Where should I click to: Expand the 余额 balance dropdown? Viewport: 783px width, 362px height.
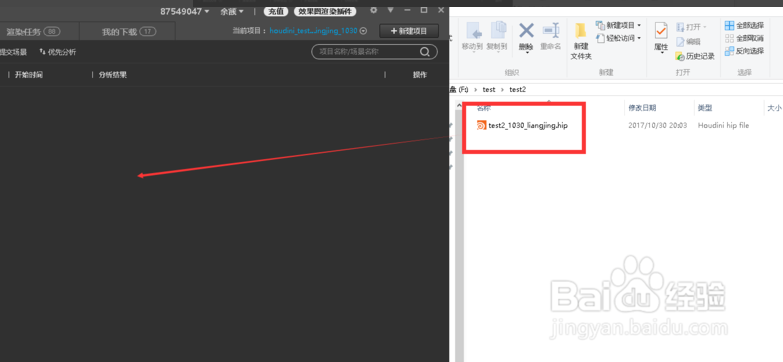[232, 11]
